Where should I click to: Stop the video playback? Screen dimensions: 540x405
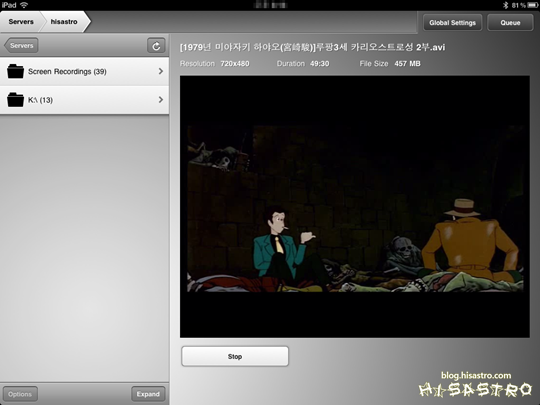[x=235, y=356]
